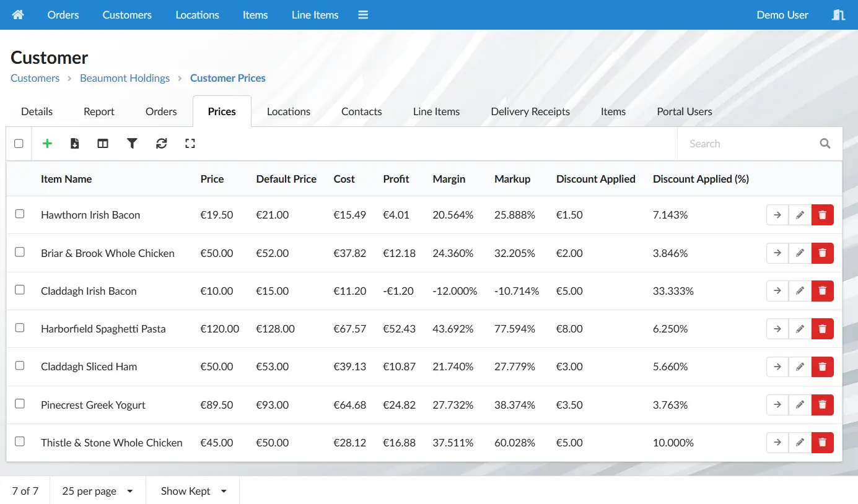
Task: Delete the Claddagh Irish Bacon price row
Action: pyautogui.click(x=823, y=291)
